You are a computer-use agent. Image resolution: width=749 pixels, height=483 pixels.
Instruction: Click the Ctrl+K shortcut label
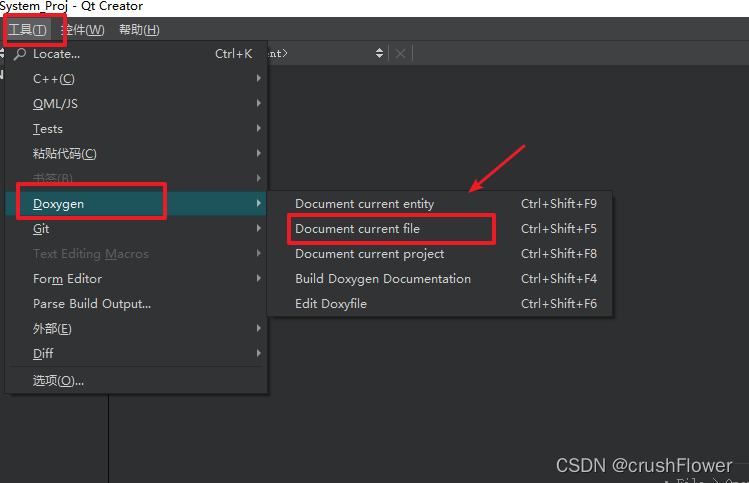[x=234, y=54]
